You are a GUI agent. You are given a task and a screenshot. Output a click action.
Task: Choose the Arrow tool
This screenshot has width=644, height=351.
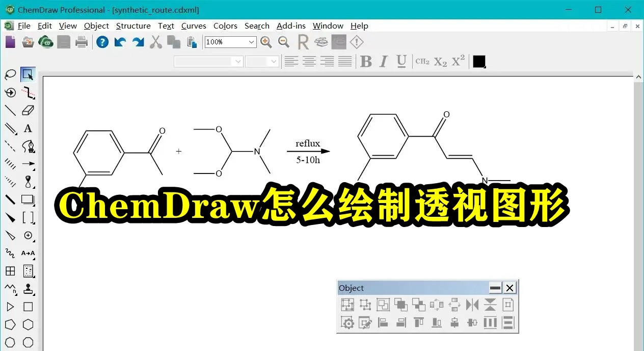coord(28,164)
